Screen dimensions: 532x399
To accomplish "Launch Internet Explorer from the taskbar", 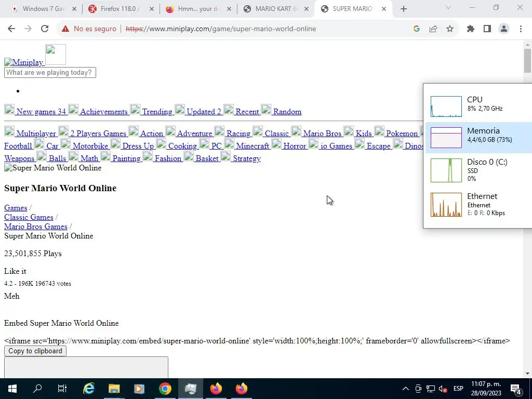I will [89, 389].
